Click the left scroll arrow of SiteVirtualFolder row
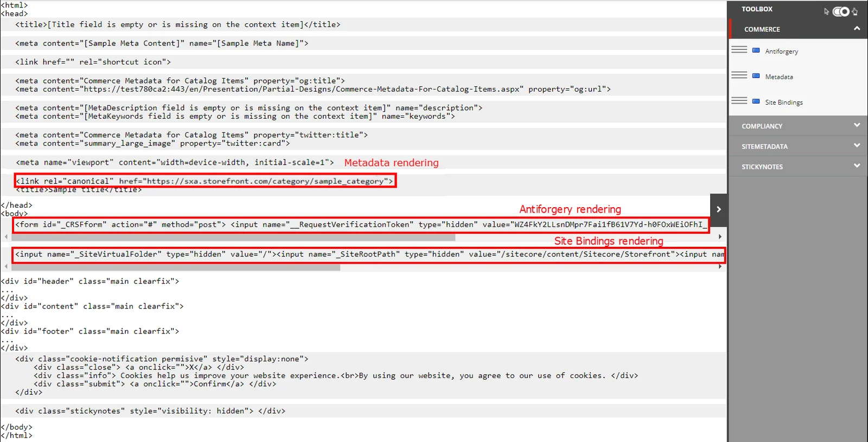This screenshot has width=868, height=442. point(6,267)
